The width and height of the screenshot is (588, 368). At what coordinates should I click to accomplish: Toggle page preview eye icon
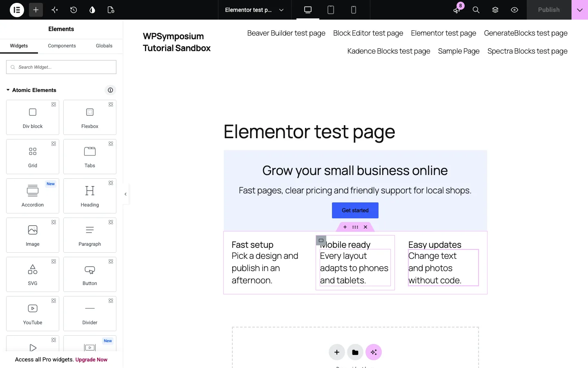point(514,10)
